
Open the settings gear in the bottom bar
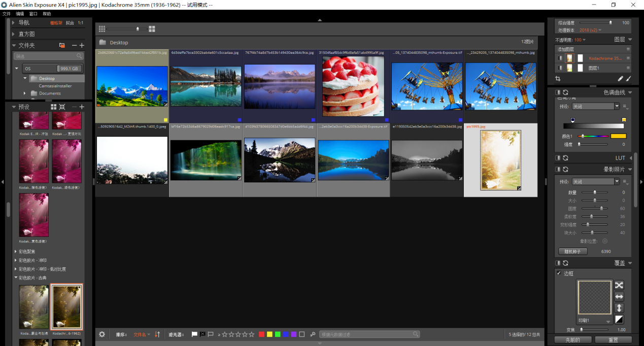click(x=102, y=334)
